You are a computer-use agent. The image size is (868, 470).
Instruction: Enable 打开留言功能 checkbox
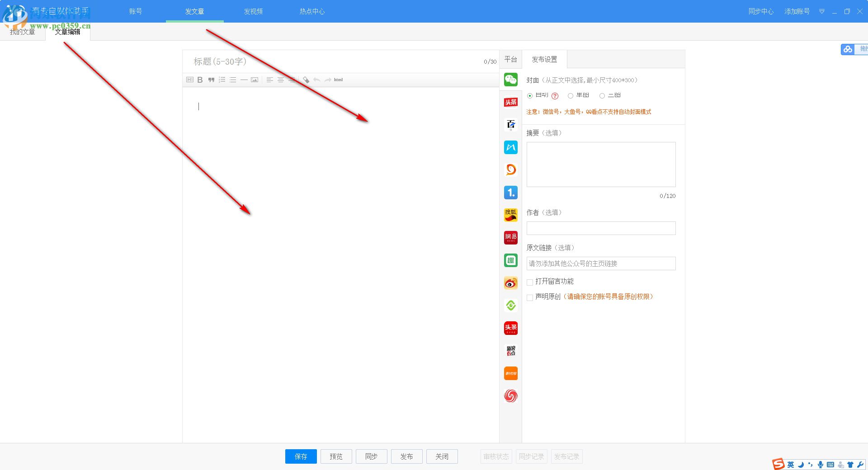530,282
